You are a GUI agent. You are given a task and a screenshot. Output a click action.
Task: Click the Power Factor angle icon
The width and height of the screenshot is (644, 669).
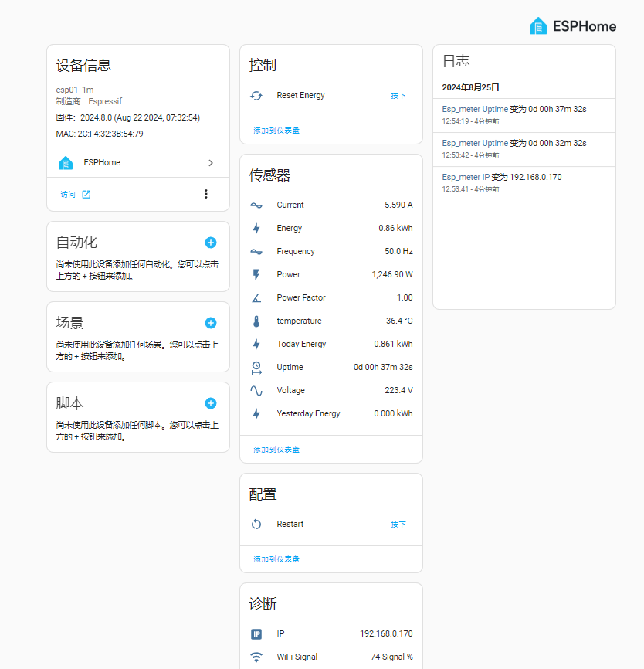(x=256, y=298)
